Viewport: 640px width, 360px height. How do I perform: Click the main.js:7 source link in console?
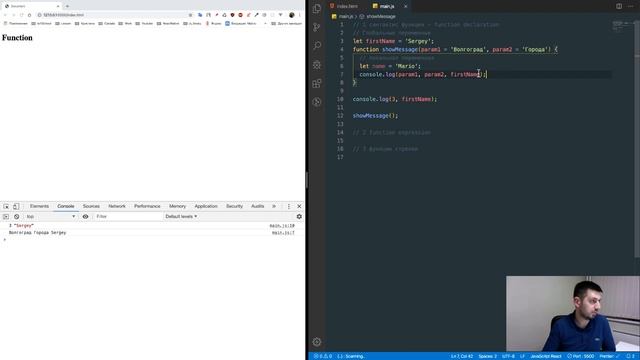(283, 233)
